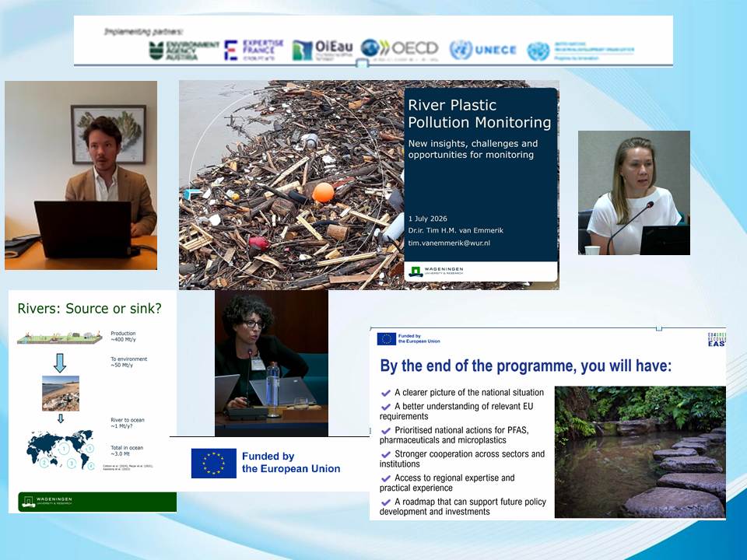Click the rightmost United Nations emblem logo
The height and width of the screenshot is (560, 747).
(538, 51)
